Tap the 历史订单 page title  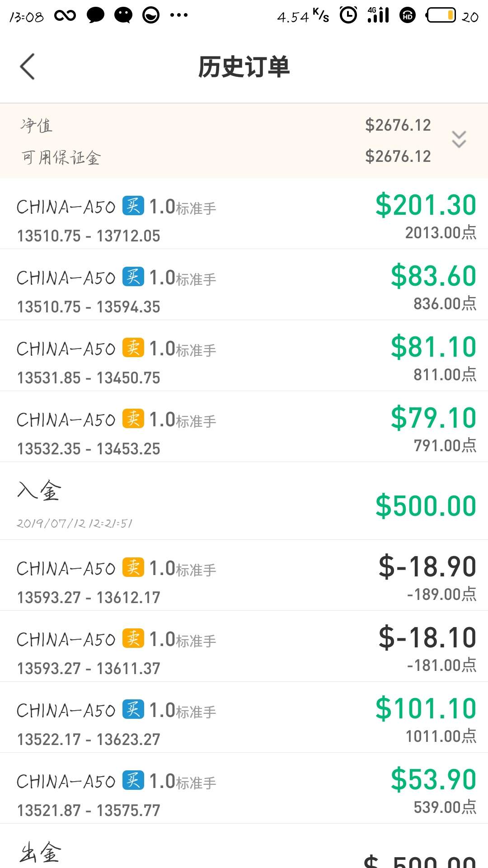[244, 67]
